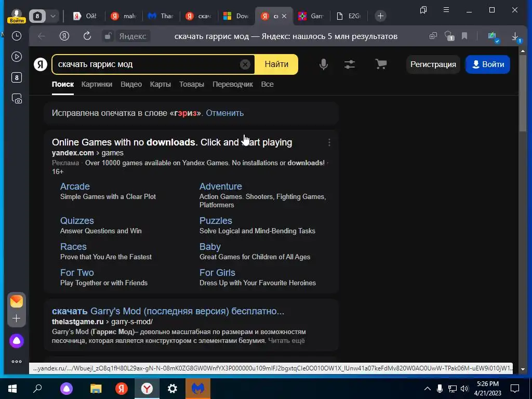Open Yandex home Я button in toolbar
The height and width of the screenshot is (399, 532).
pos(64,36)
